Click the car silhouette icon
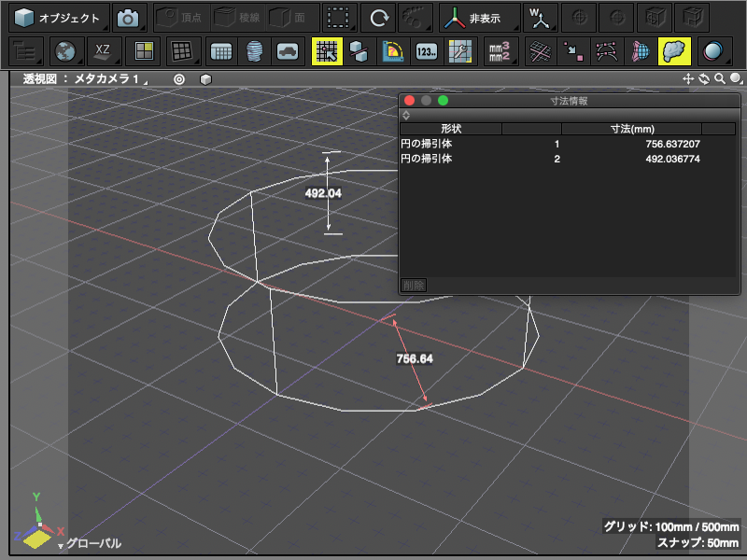Image resolution: width=747 pixels, height=560 pixels. point(288,51)
